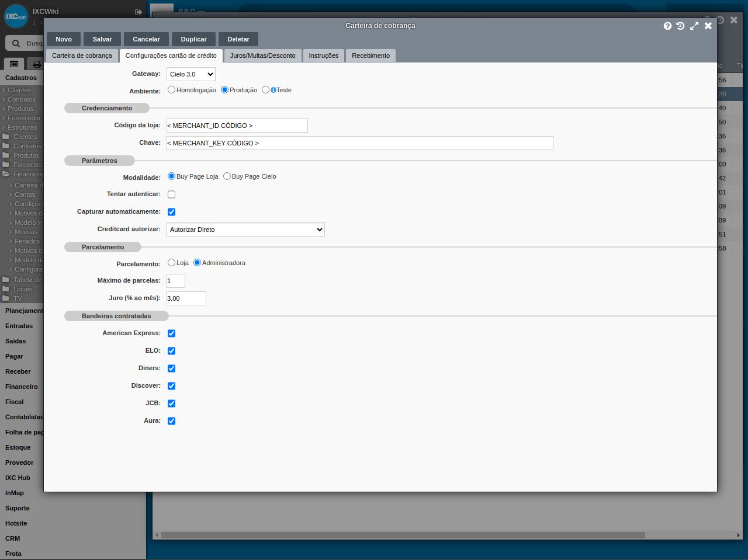This screenshot has height=560, width=748.
Task: Click the Locais folder icon
Action: (6, 289)
